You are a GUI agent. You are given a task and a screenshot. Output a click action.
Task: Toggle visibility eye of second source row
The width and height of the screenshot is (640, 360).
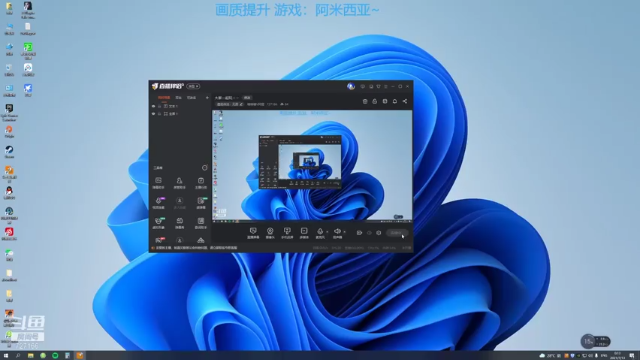(x=153, y=114)
